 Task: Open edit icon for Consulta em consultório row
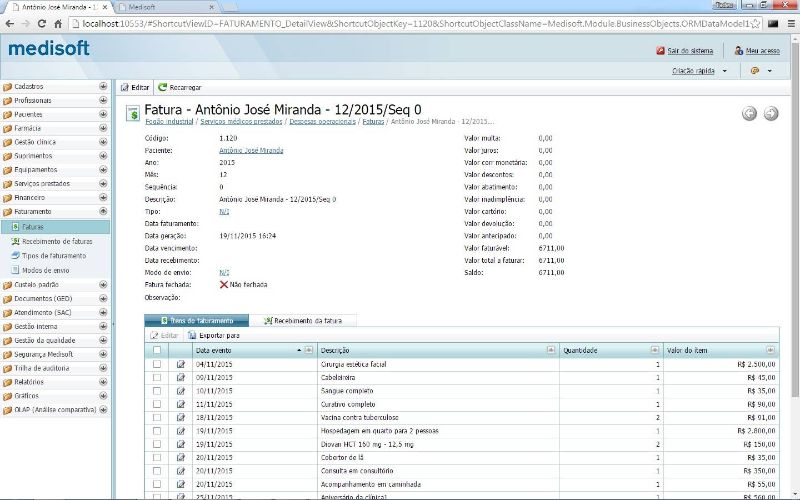coord(181,470)
